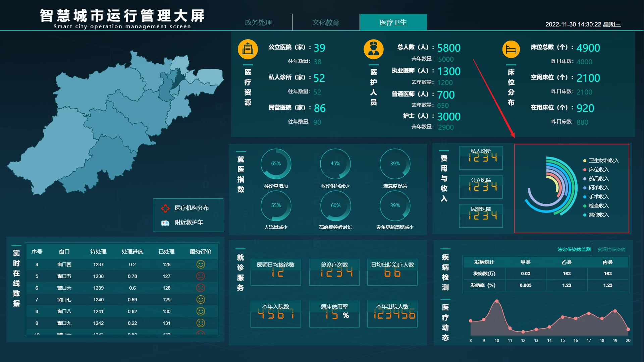This screenshot has width=644, height=362.
Task: Click the smiley rating icon for 窗口九
Action: click(x=201, y=323)
